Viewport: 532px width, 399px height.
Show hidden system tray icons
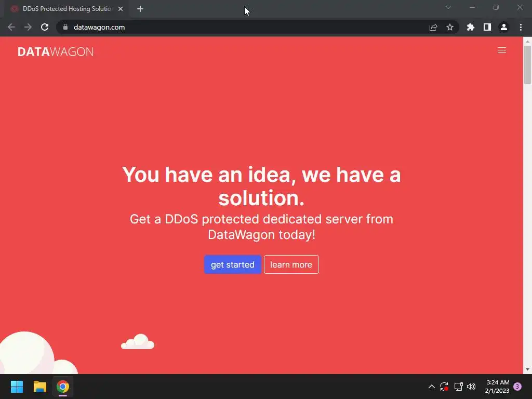[432, 387]
